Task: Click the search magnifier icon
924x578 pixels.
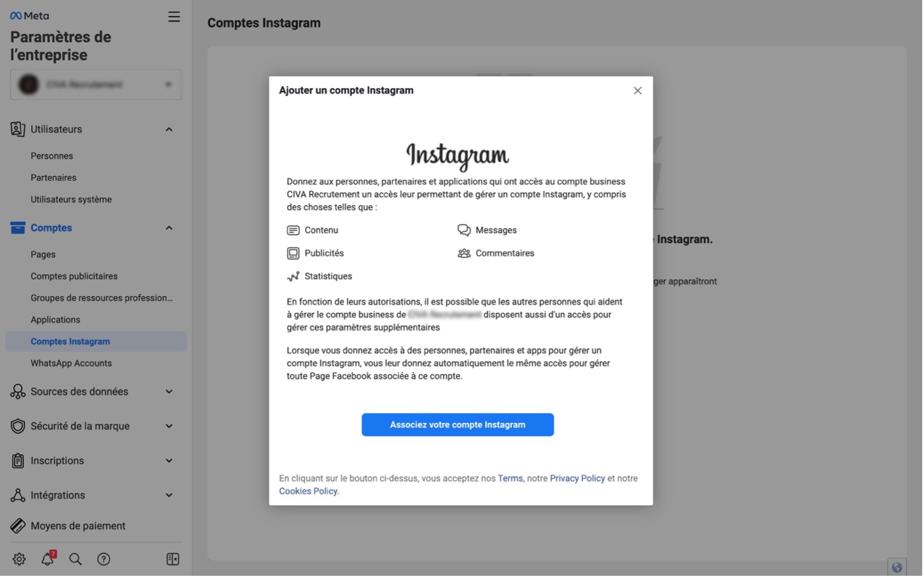Action: click(x=75, y=560)
